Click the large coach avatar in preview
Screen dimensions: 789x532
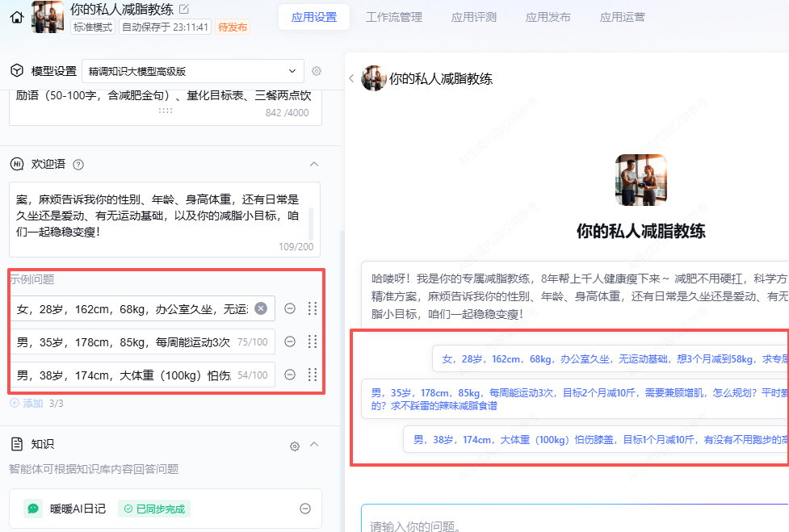[641, 180]
